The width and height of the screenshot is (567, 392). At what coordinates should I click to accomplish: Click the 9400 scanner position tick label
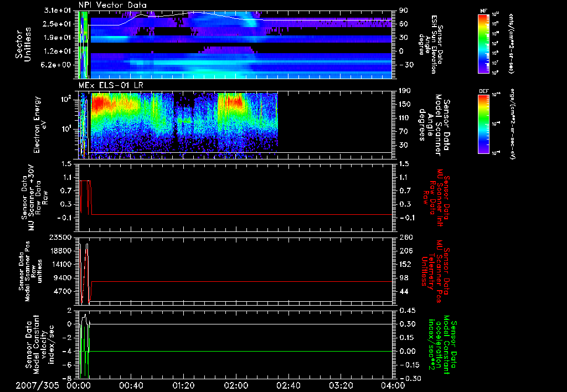[x=63, y=278]
